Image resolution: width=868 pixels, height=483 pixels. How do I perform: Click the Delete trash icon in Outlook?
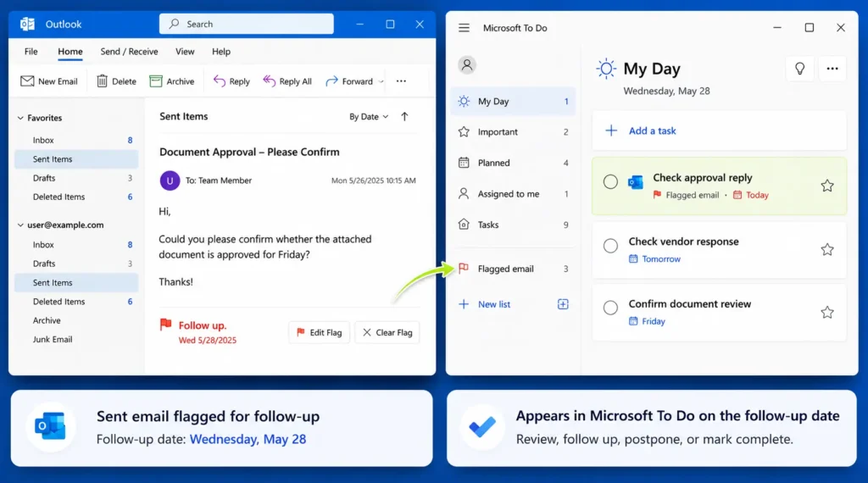tap(102, 81)
